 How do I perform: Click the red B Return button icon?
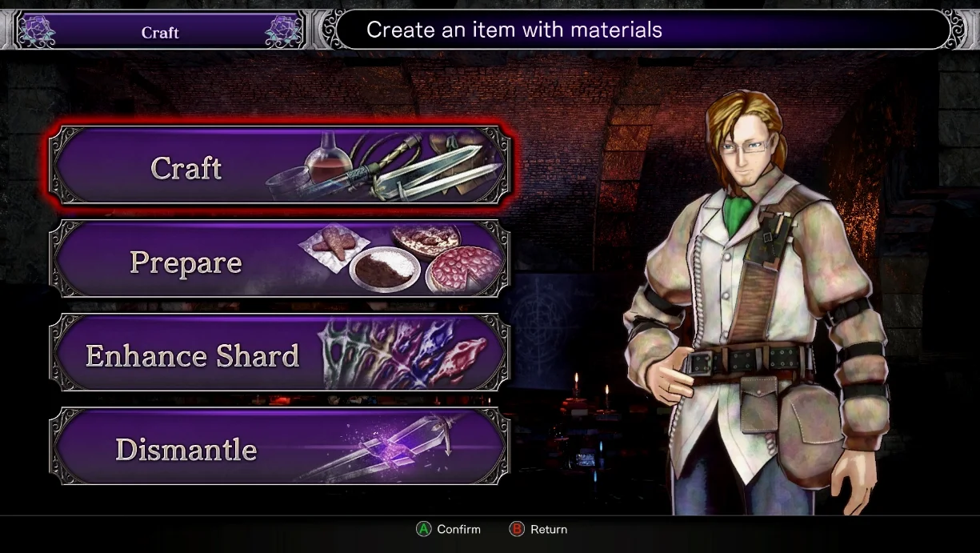[517, 529]
